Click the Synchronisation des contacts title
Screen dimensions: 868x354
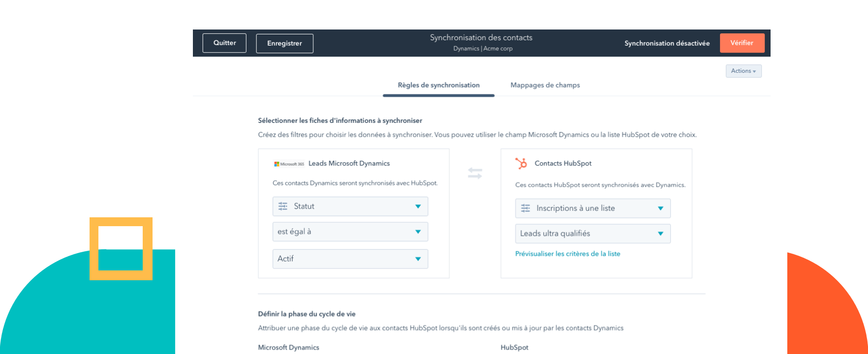[481, 38]
